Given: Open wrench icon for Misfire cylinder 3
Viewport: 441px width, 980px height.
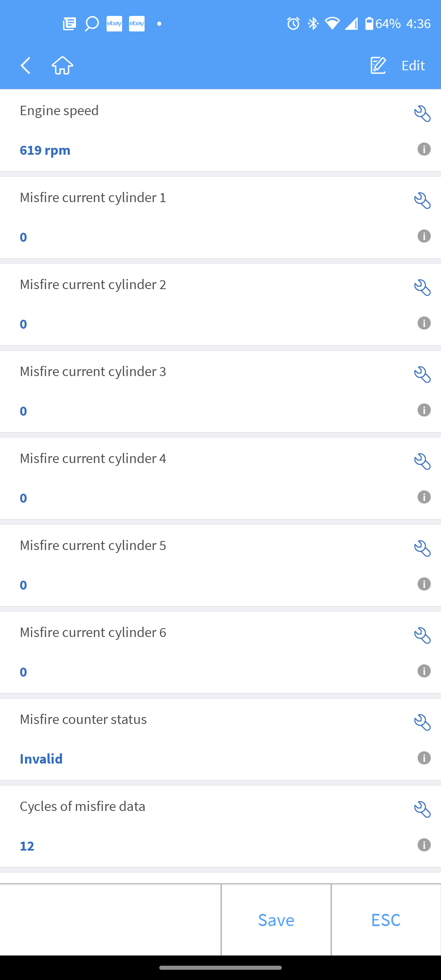Looking at the screenshot, I should [x=422, y=374].
